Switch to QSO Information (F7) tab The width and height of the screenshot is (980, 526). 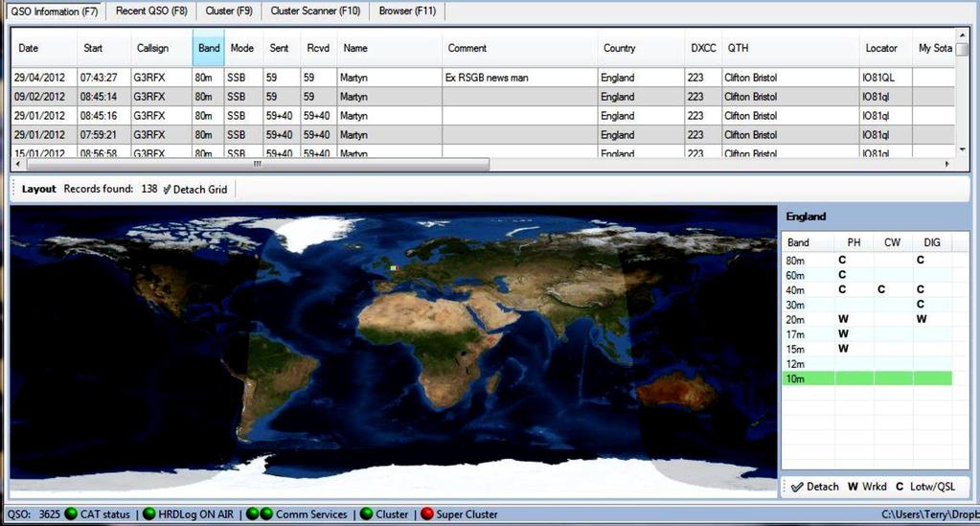(x=55, y=11)
